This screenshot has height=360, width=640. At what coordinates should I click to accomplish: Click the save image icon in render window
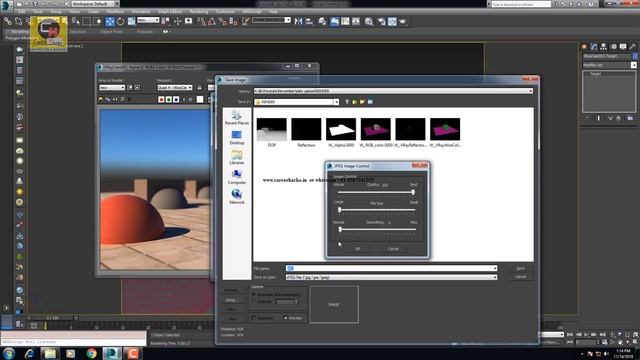click(101, 99)
